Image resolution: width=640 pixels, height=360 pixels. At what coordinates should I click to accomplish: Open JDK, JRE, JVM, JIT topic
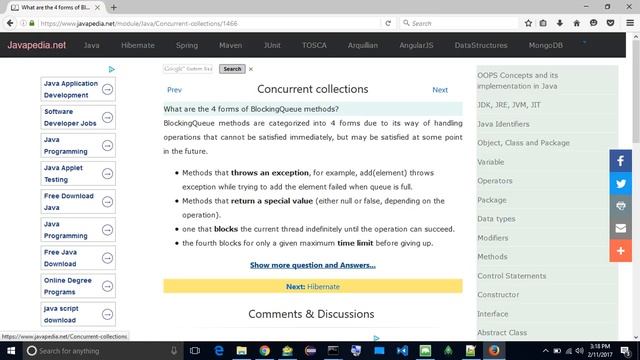[x=509, y=105]
